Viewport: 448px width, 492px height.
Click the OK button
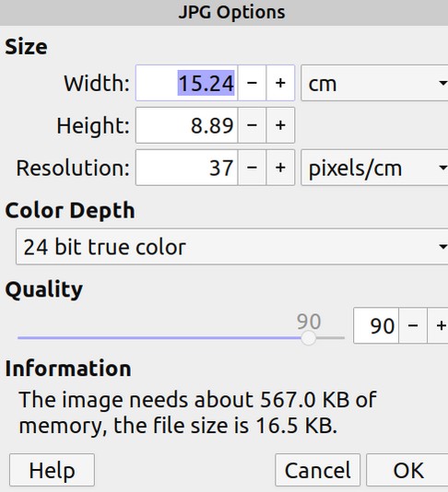pyautogui.click(x=407, y=470)
